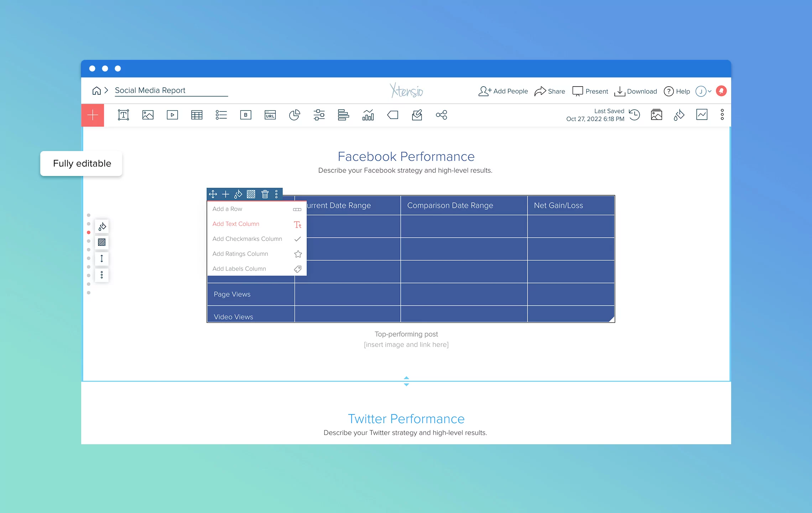Insert a video module

[x=172, y=115]
